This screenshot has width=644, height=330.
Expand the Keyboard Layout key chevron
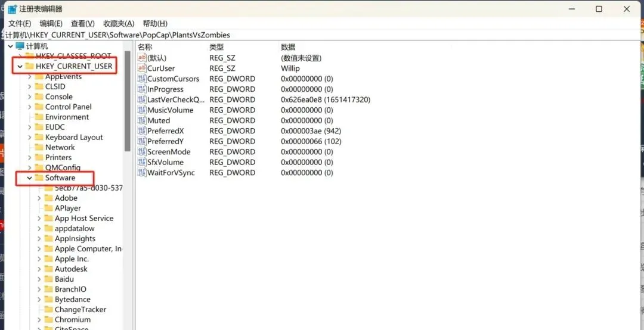click(30, 137)
